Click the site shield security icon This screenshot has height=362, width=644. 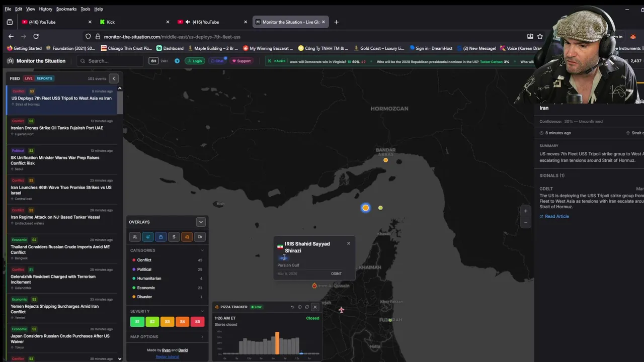[x=88, y=36]
